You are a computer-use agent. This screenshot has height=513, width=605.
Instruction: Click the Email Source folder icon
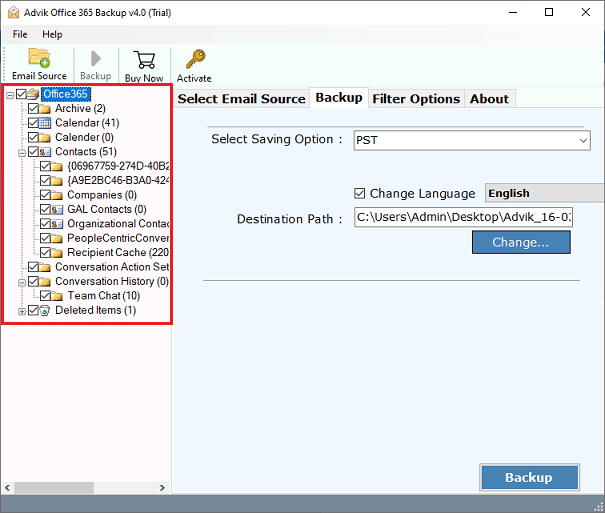click(x=39, y=58)
